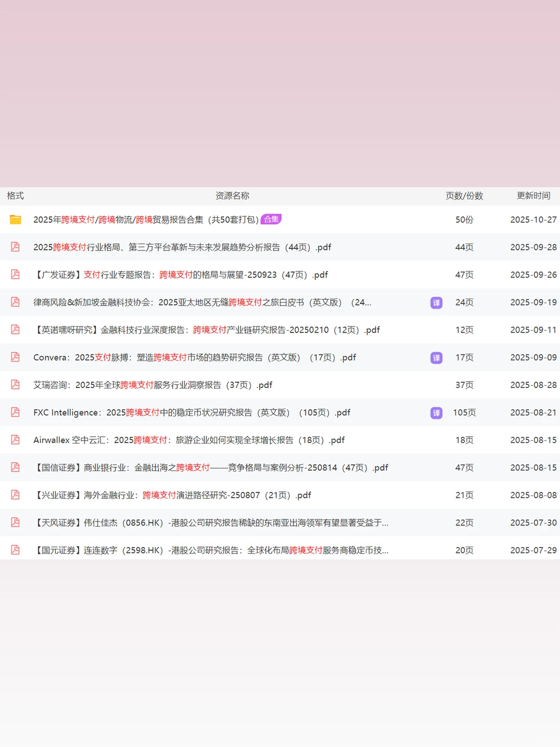Open 国信证券 商业银行业 金融出海 report

(x=211, y=467)
